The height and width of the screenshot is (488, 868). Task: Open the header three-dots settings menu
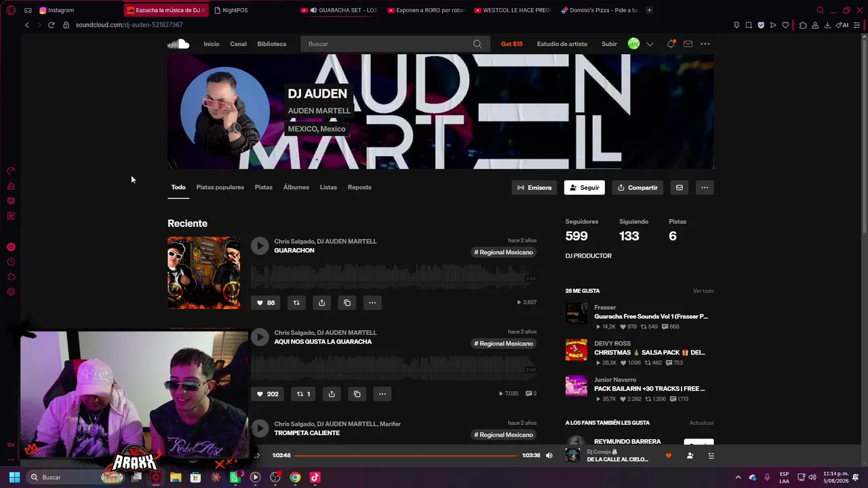coord(705,44)
